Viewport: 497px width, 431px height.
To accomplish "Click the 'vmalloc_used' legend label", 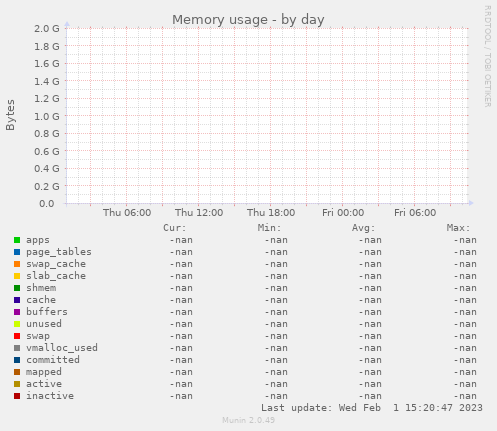I will 62,348.
